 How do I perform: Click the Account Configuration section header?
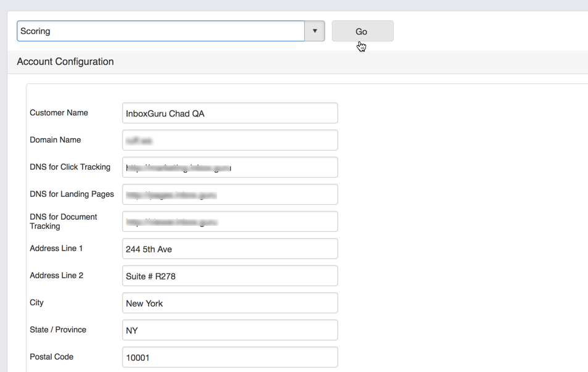[x=65, y=62]
